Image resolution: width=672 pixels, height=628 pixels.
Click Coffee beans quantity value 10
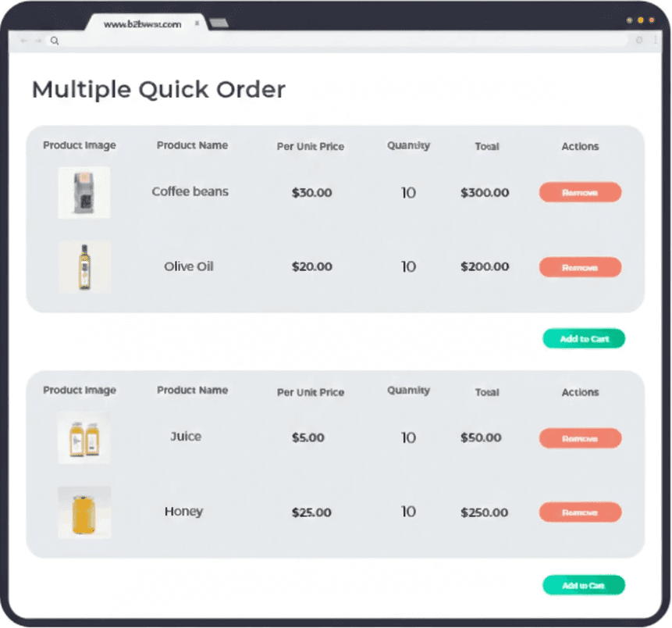[408, 193]
